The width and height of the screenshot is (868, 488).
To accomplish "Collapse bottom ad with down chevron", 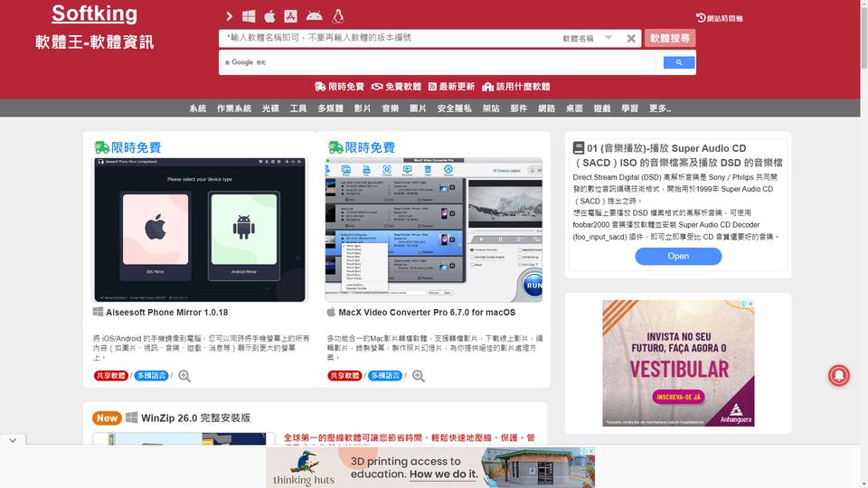I will point(13,440).
